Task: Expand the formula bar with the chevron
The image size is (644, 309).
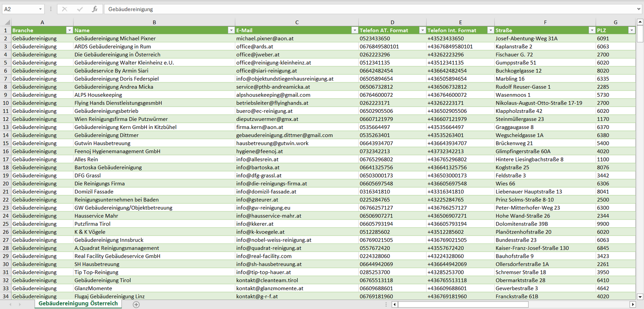Action: pyautogui.click(x=639, y=9)
